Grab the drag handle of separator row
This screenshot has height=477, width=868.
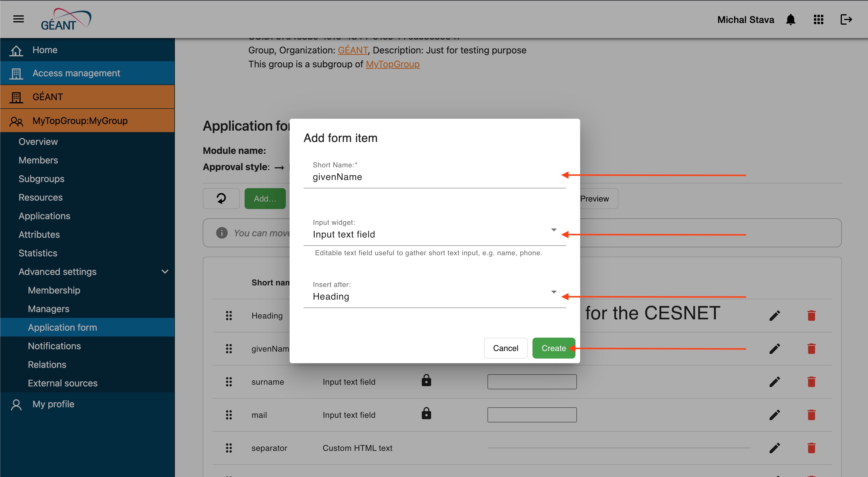229,448
